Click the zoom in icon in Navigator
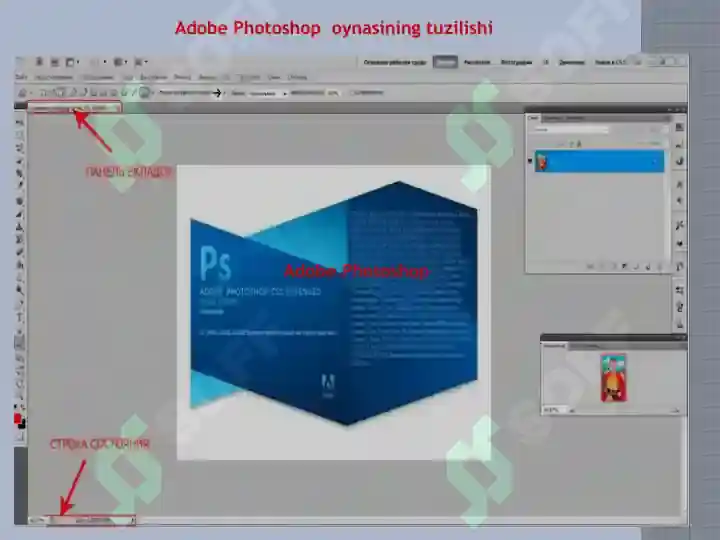Image resolution: width=720 pixels, height=540 pixels. point(676,411)
